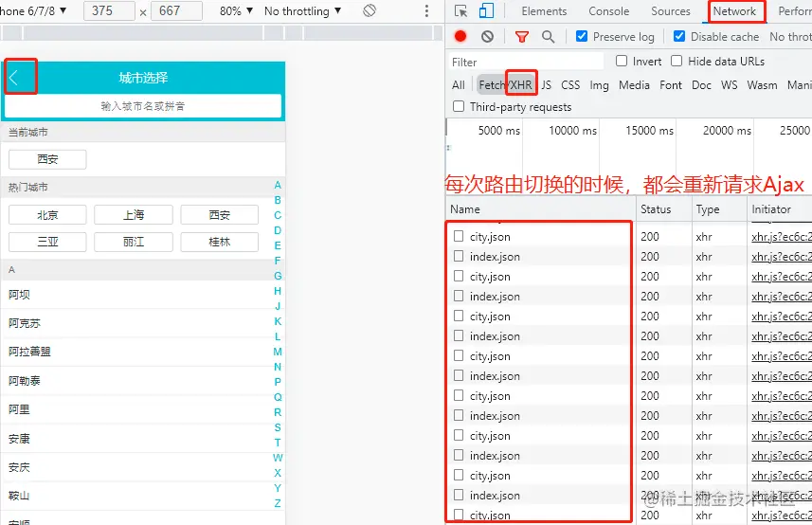The image size is (812, 525).
Task: Choose hot city 丽江
Action: [x=134, y=242]
